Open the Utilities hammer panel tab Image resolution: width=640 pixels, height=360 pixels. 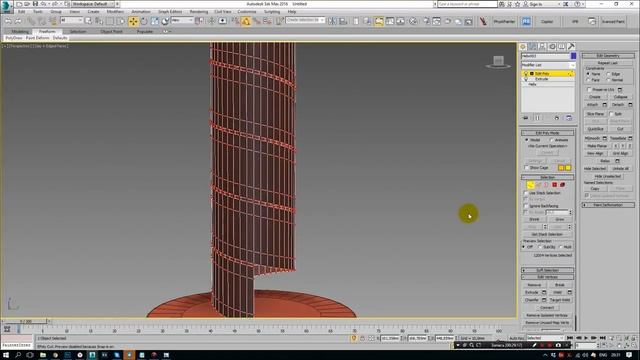(571, 47)
